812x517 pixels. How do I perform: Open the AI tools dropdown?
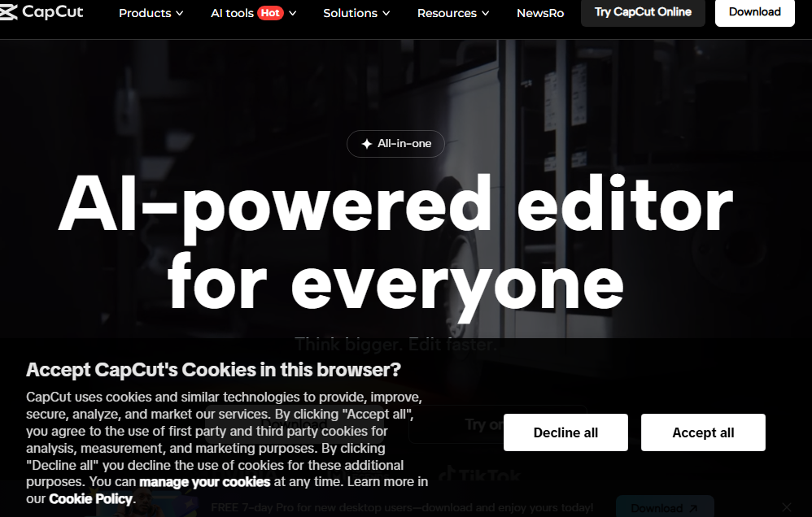coord(253,13)
